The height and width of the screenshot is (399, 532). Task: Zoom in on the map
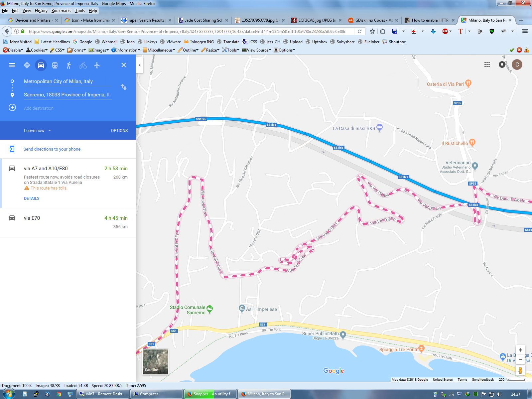pos(520,350)
